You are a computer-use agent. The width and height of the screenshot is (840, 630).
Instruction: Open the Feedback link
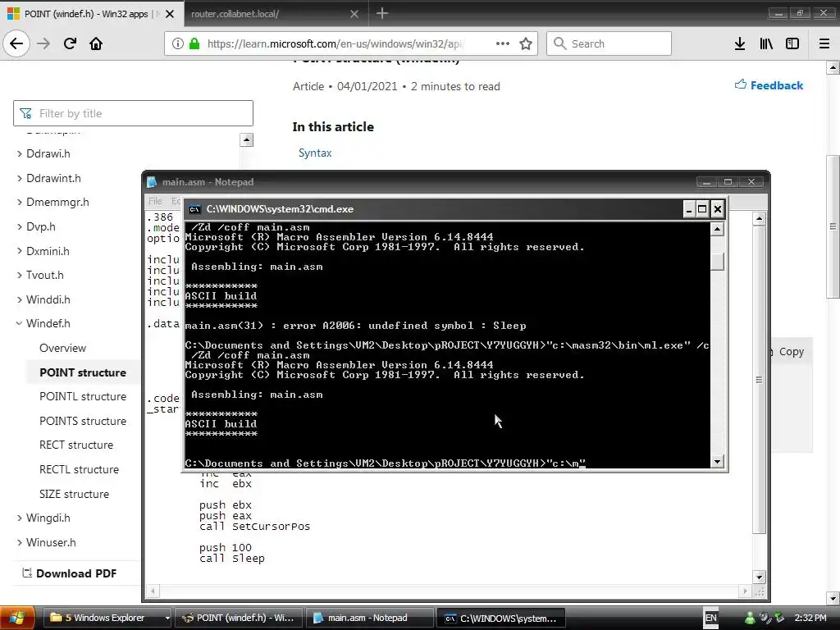pos(769,85)
